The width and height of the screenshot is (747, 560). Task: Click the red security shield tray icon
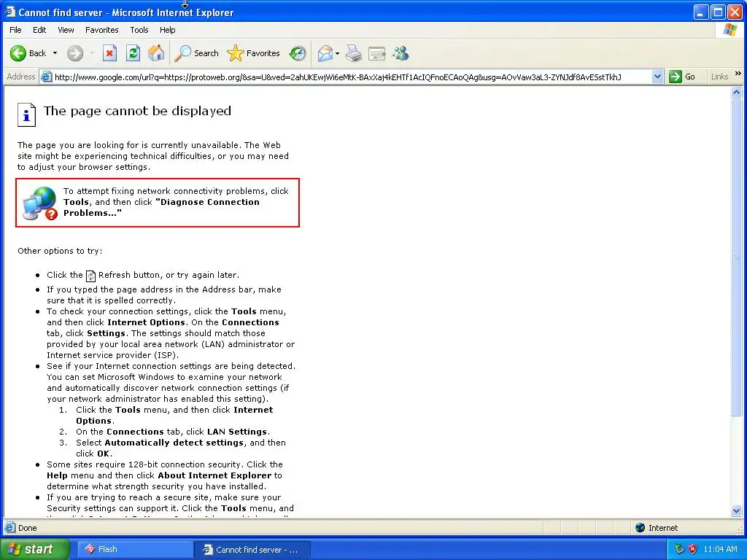pyautogui.click(x=693, y=549)
